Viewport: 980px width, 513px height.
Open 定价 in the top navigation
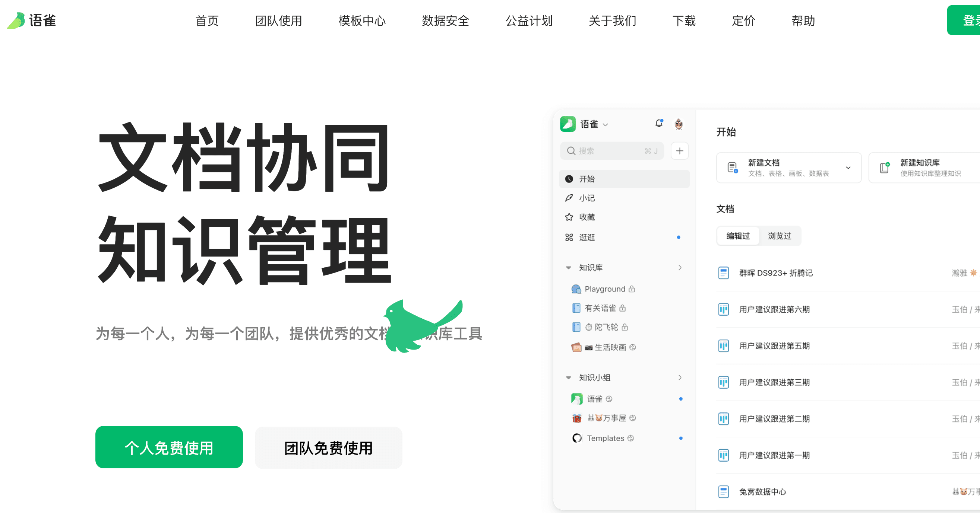click(x=744, y=20)
